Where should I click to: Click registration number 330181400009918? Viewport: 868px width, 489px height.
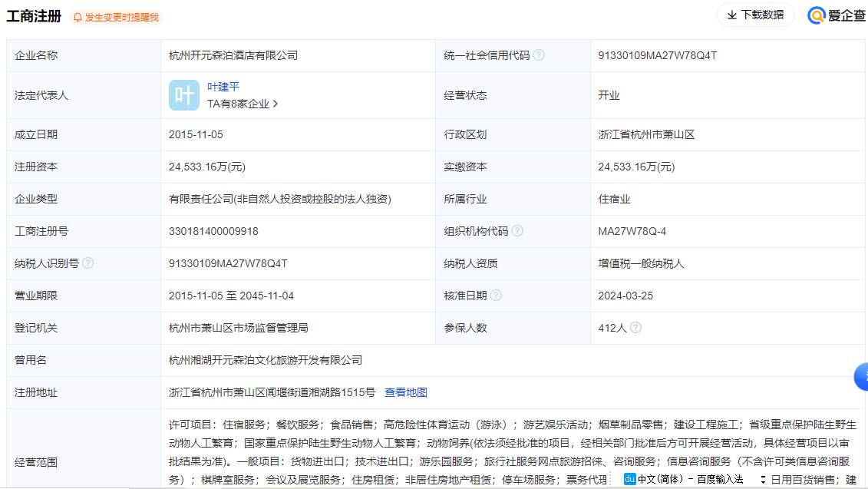coord(213,231)
